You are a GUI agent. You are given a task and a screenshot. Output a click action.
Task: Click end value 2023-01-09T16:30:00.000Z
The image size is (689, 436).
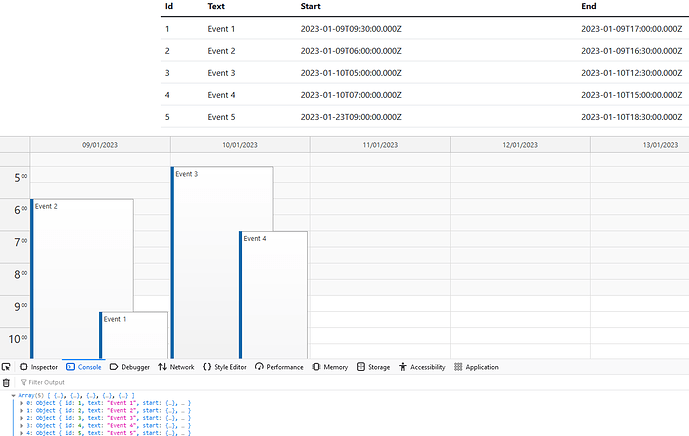(x=632, y=51)
